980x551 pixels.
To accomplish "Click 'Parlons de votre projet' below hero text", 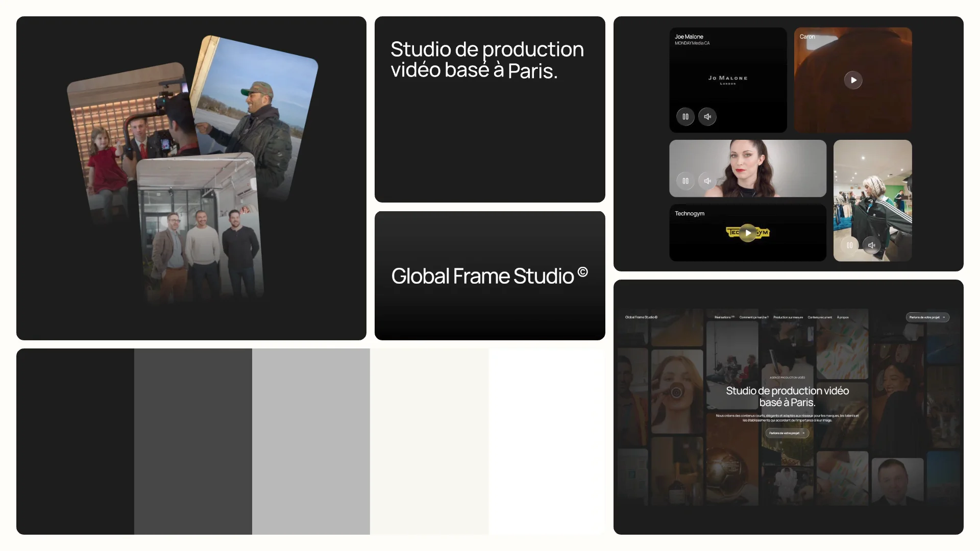I will pyautogui.click(x=787, y=433).
